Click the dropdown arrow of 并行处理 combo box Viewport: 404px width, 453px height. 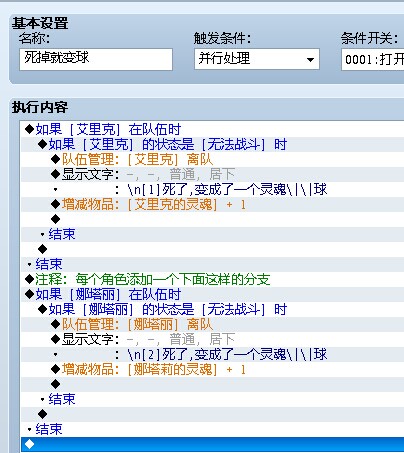pyautogui.click(x=310, y=60)
